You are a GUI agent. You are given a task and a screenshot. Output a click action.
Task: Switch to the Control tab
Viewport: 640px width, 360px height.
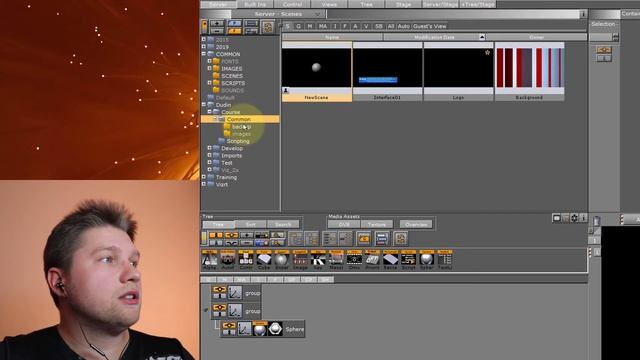pos(292,4)
